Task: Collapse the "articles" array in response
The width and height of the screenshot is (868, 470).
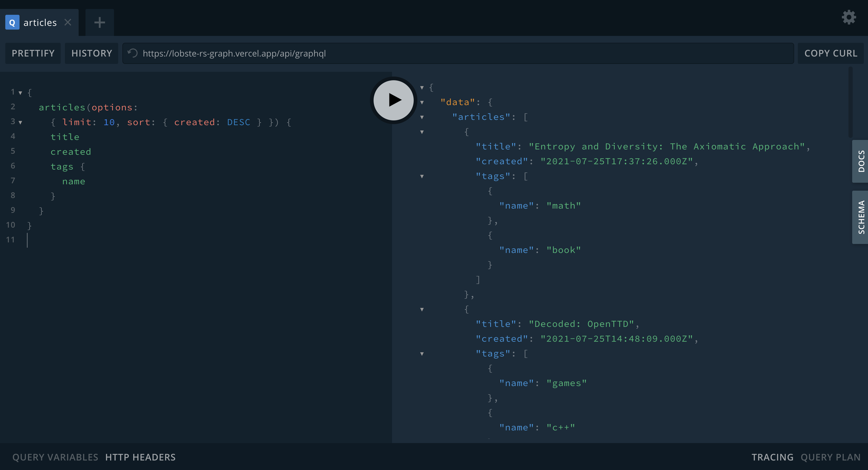Action: coord(422,117)
